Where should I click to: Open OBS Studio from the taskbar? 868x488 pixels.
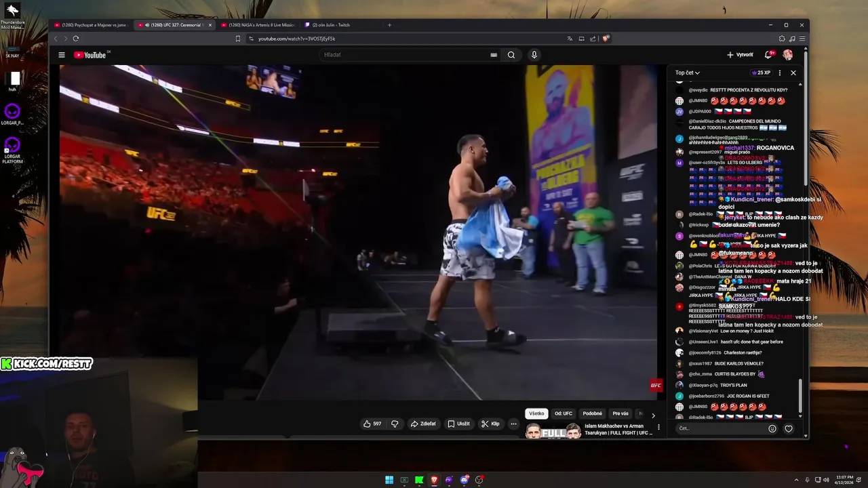tap(479, 480)
